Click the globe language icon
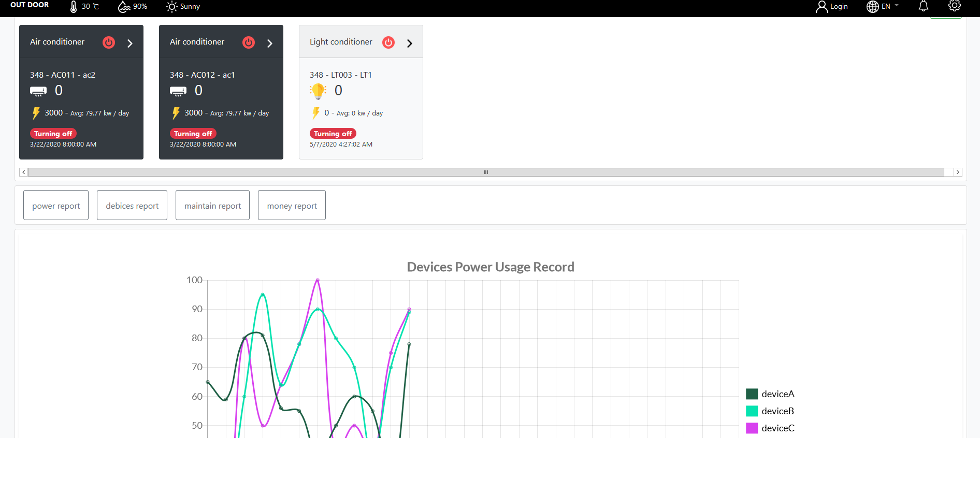980x494 pixels. point(873,7)
